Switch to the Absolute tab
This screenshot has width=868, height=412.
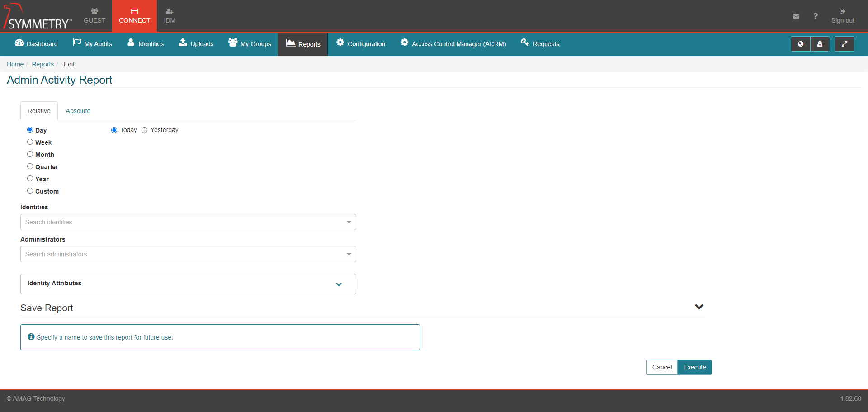coord(78,111)
